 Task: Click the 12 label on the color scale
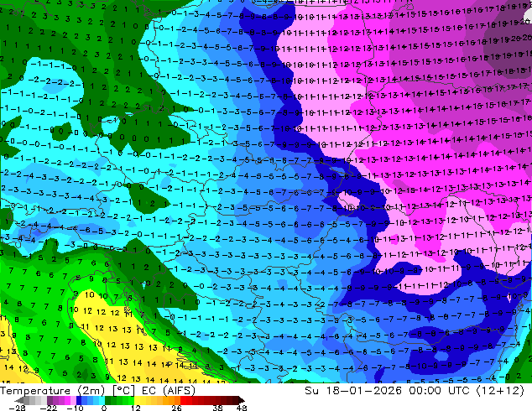tap(136, 408)
